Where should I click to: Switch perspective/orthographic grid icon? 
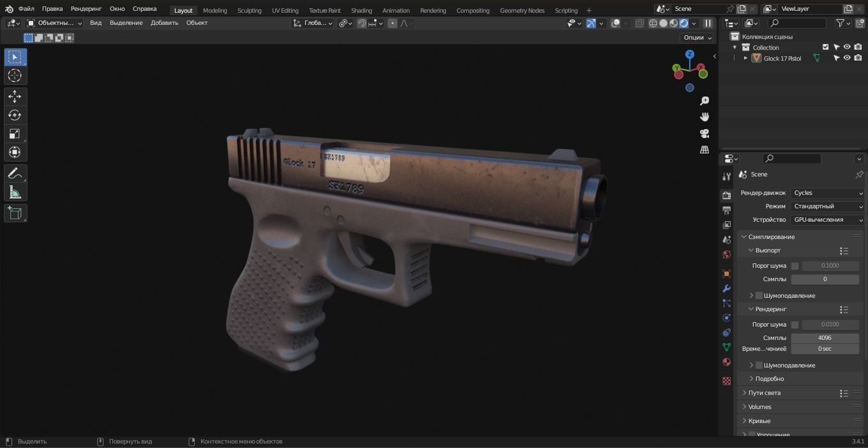(704, 150)
